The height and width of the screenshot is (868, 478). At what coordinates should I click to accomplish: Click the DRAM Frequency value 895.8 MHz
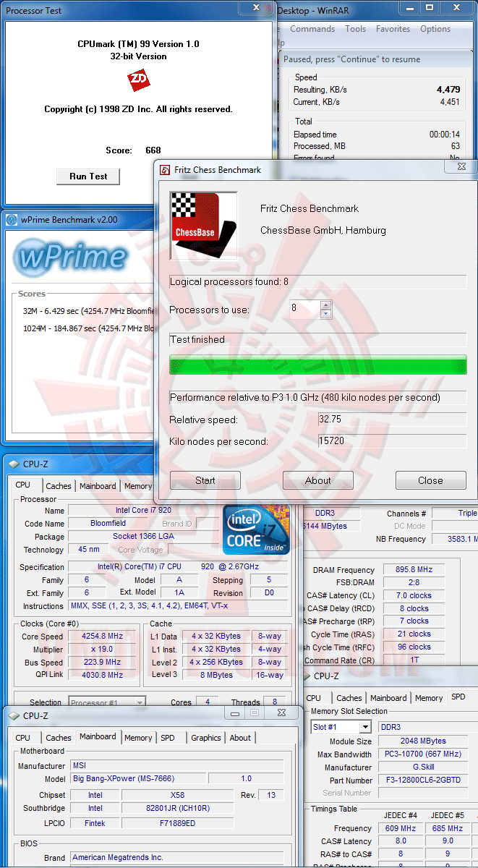415,570
